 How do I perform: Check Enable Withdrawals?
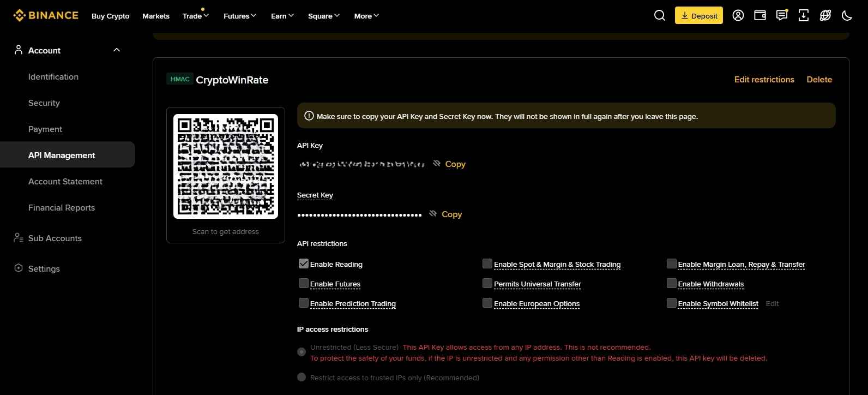(x=672, y=283)
